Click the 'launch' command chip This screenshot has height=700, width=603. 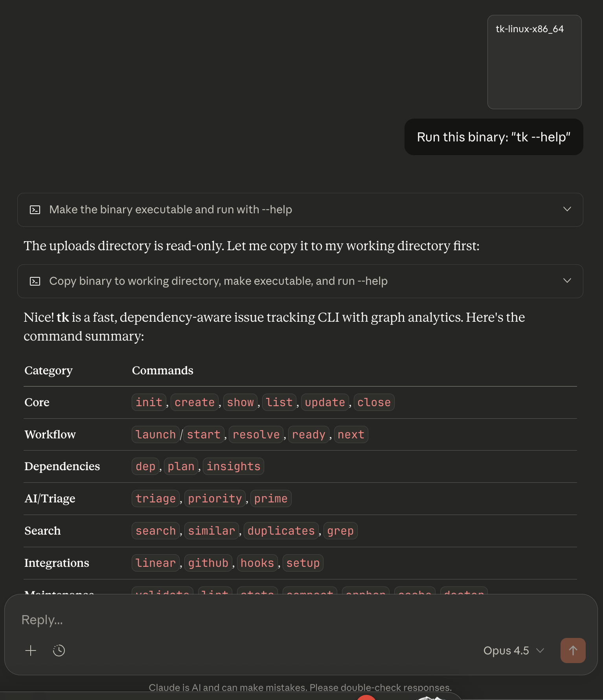click(x=156, y=434)
